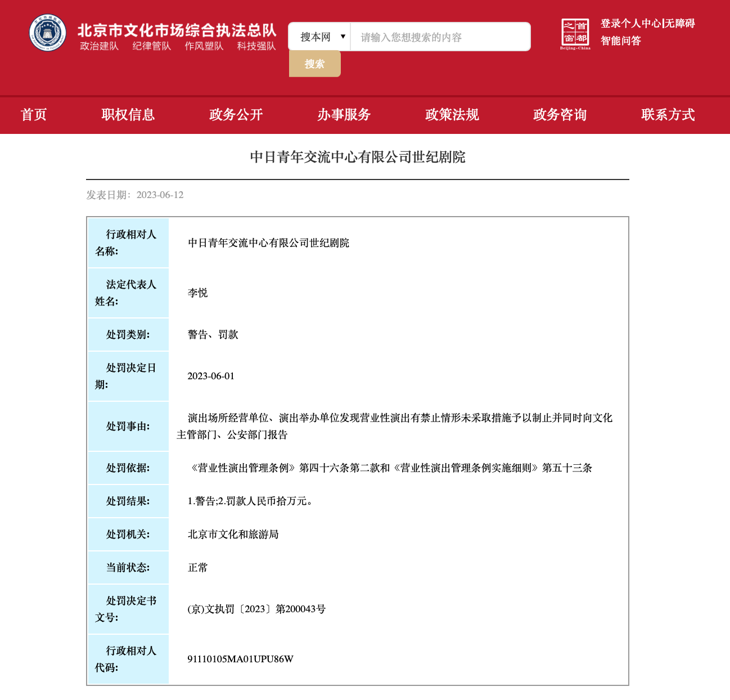Screen dimensions: 730x700
Task: Click the Beijing cultural enforcement emblem logo
Action: coord(48,33)
